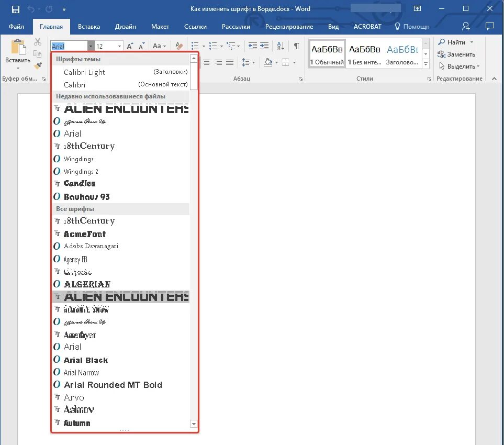Open the comments speech bubble
Screen dimensions: 504x445
pos(489,26)
